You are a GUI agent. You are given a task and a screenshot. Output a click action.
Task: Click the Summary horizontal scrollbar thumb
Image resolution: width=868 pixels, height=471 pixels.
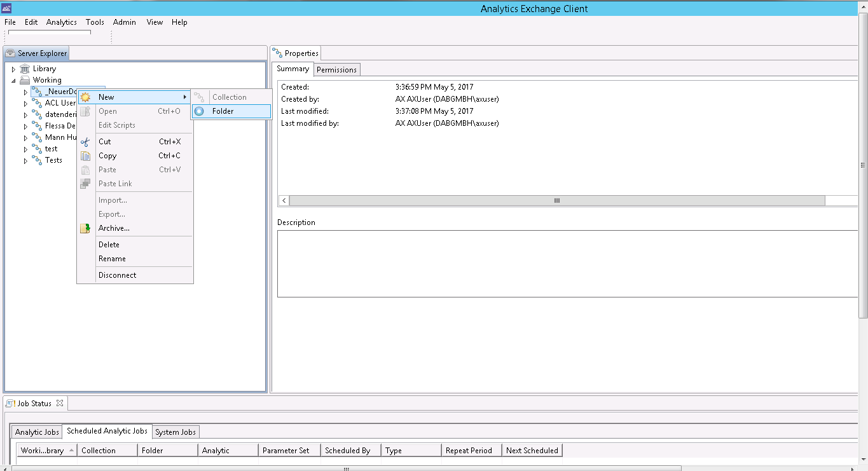point(557,201)
